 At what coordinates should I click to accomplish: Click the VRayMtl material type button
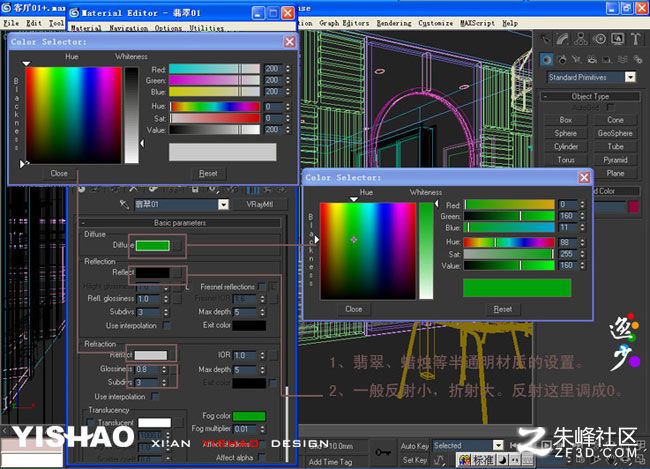click(x=260, y=204)
